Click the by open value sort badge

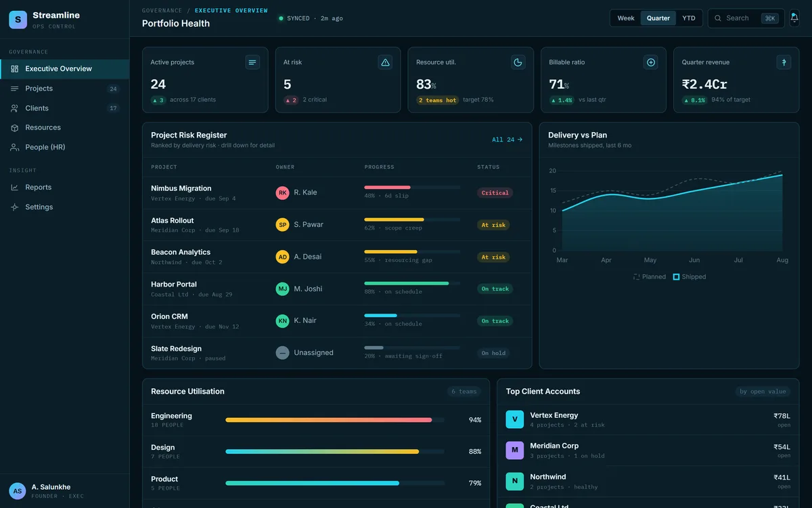763,391
